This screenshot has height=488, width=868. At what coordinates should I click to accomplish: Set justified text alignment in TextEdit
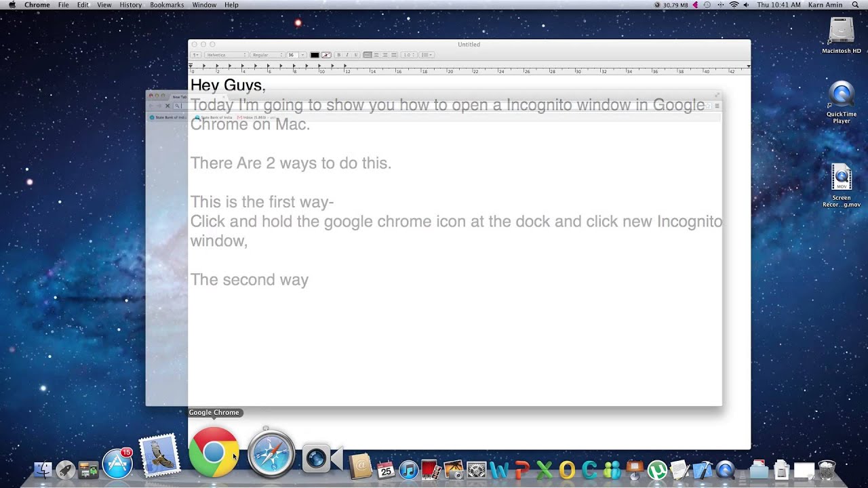pyautogui.click(x=394, y=55)
